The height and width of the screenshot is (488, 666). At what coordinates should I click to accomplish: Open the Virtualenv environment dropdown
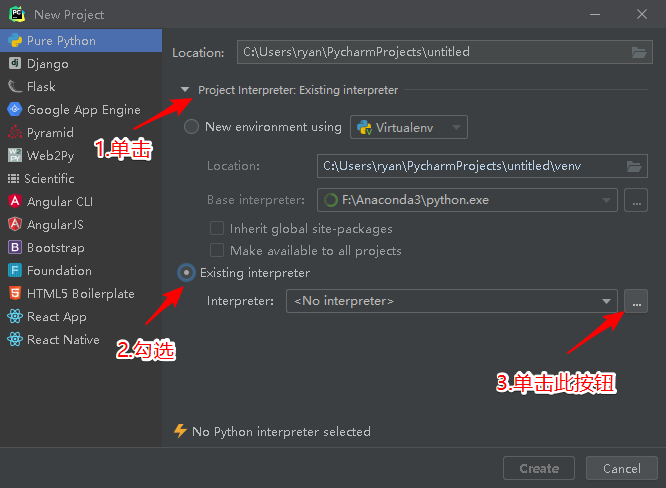click(409, 127)
